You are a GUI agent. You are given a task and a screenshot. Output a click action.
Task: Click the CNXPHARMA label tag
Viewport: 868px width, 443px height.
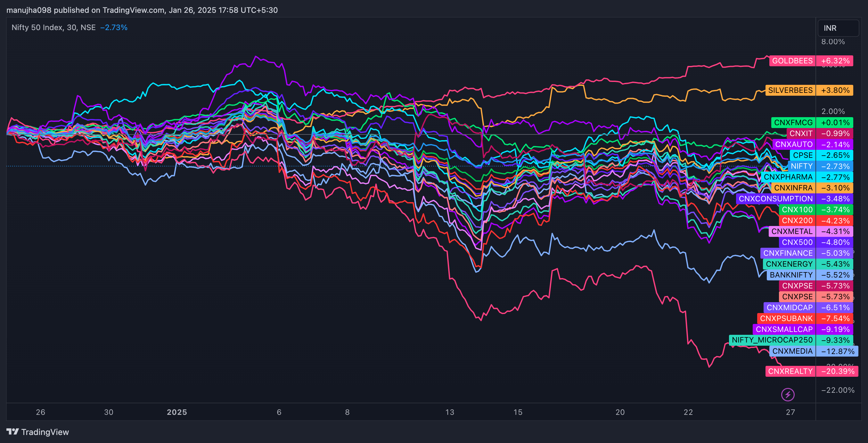pyautogui.click(x=788, y=177)
